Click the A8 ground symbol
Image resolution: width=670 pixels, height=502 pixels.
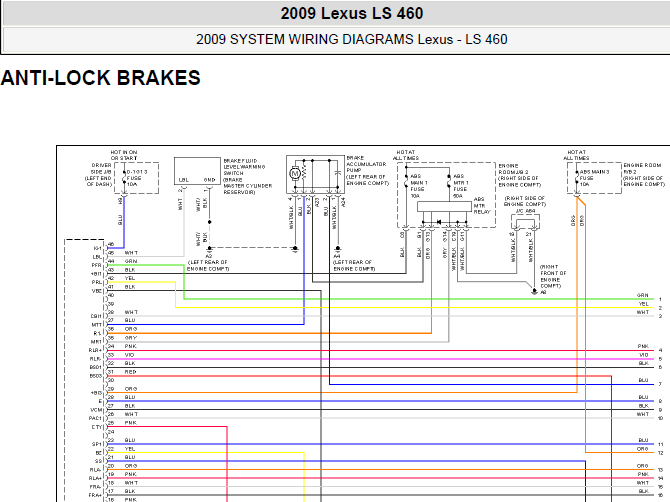[534, 291]
